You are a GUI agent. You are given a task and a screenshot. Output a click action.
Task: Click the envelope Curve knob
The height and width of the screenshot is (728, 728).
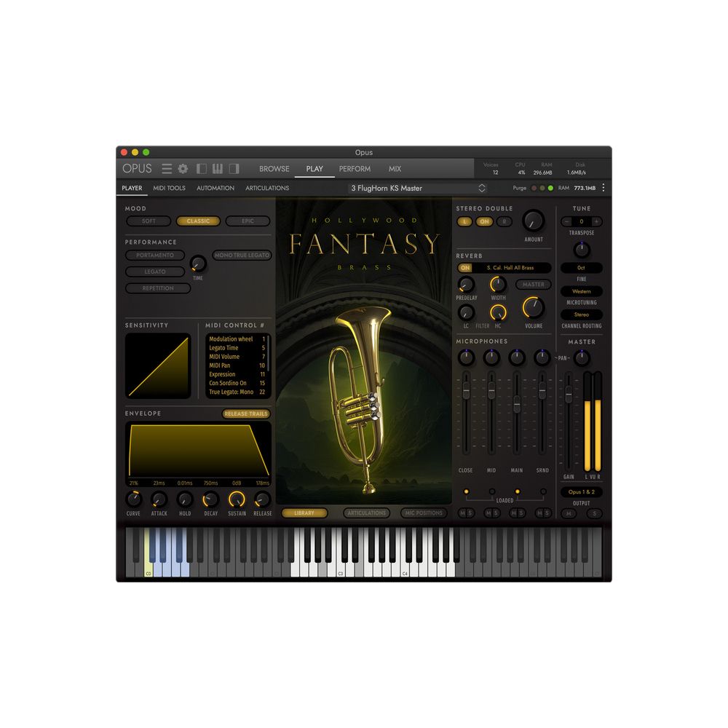tap(134, 499)
